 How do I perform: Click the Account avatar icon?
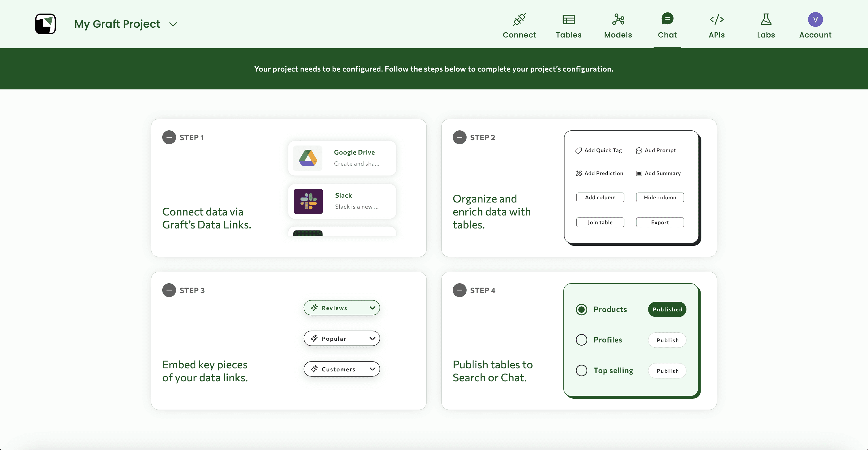(x=815, y=20)
